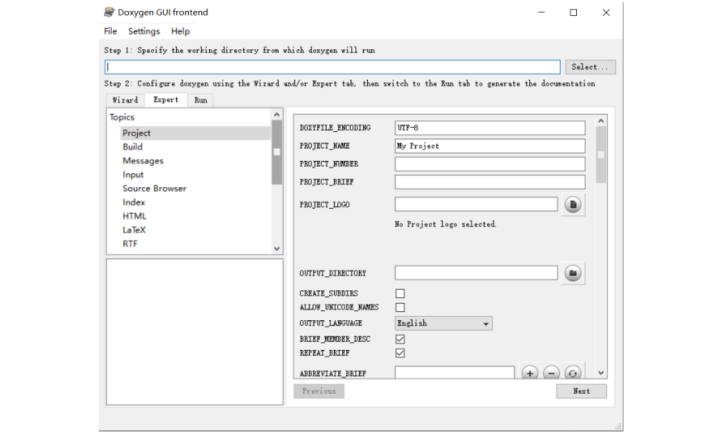The width and height of the screenshot is (720, 432).
Task: Click the OUTPUT_DIRECTORY path field
Action: (x=476, y=273)
